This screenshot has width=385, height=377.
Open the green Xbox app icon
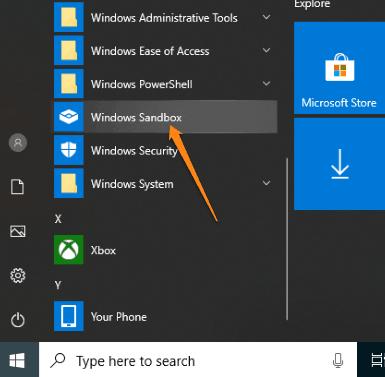point(69,250)
